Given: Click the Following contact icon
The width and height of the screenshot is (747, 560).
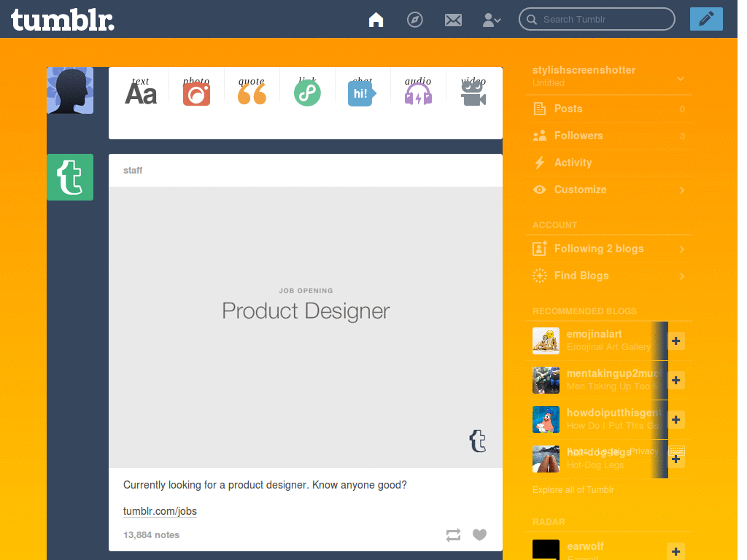Looking at the screenshot, I should [x=539, y=248].
